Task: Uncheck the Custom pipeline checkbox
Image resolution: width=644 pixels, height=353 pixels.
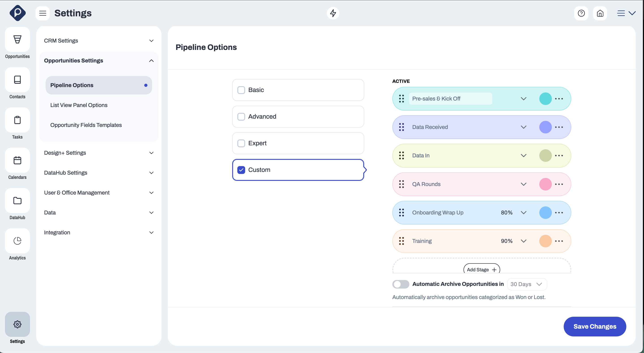Action: click(x=241, y=170)
